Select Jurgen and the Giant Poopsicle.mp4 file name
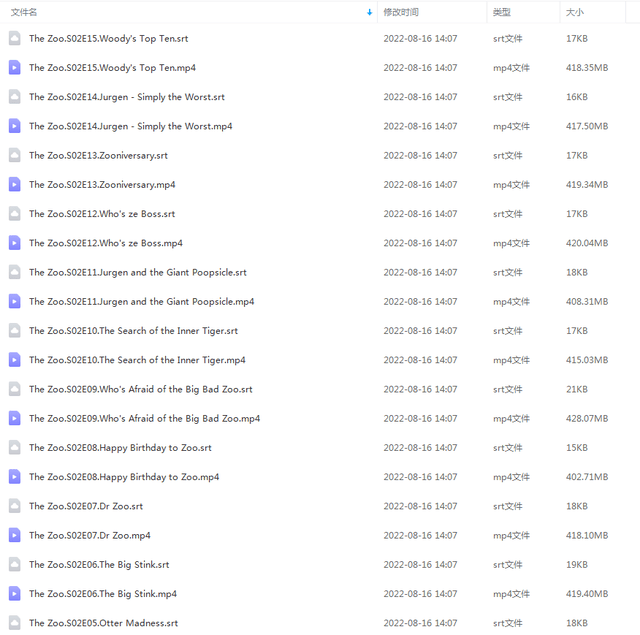Viewport: 640px width, 635px height. pos(142,302)
